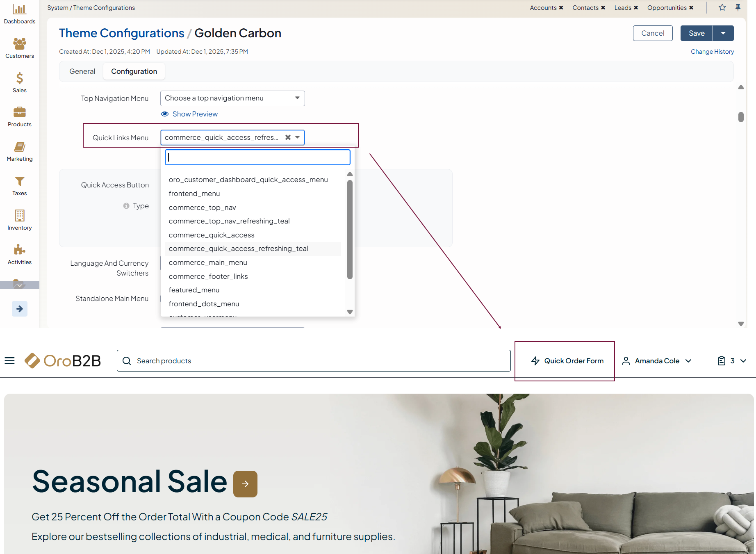
Task: Click the Search products input field
Action: pyautogui.click(x=314, y=361)
